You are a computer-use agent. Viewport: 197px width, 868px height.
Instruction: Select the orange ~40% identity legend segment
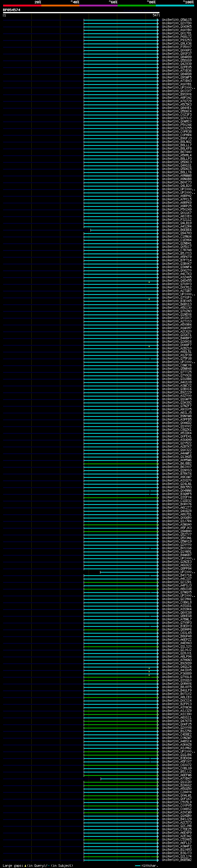(60, 6)
